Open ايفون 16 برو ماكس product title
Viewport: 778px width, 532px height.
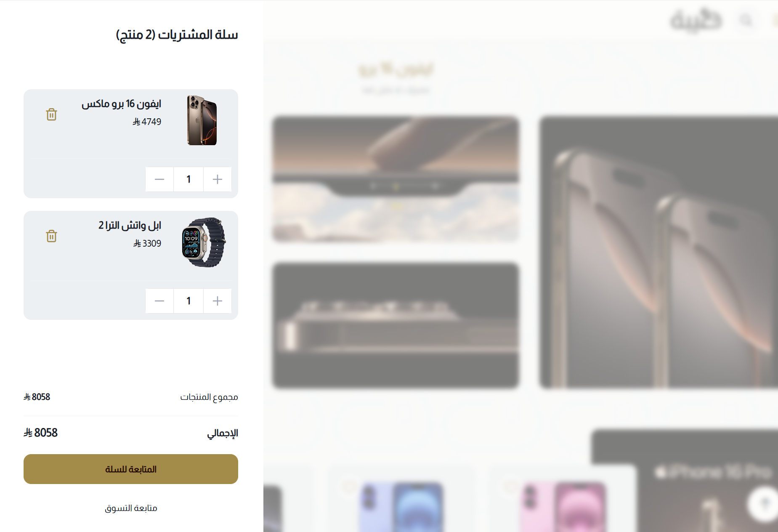pyautogui.click(x=121, y=104)
